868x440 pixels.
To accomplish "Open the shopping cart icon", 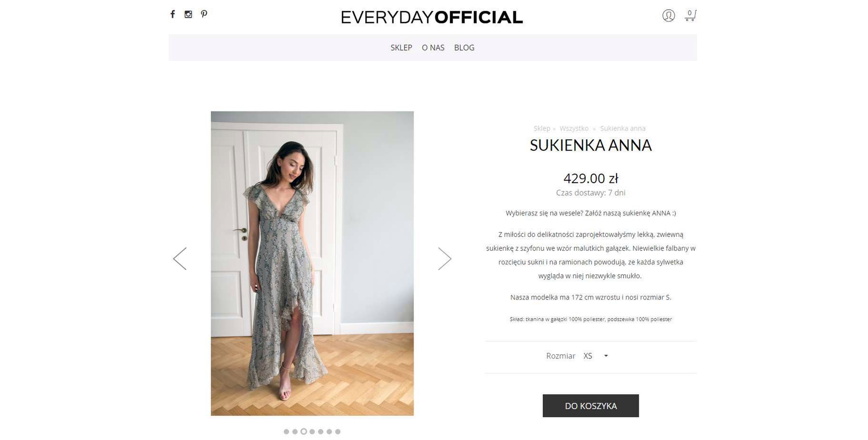I will (690, 16).
